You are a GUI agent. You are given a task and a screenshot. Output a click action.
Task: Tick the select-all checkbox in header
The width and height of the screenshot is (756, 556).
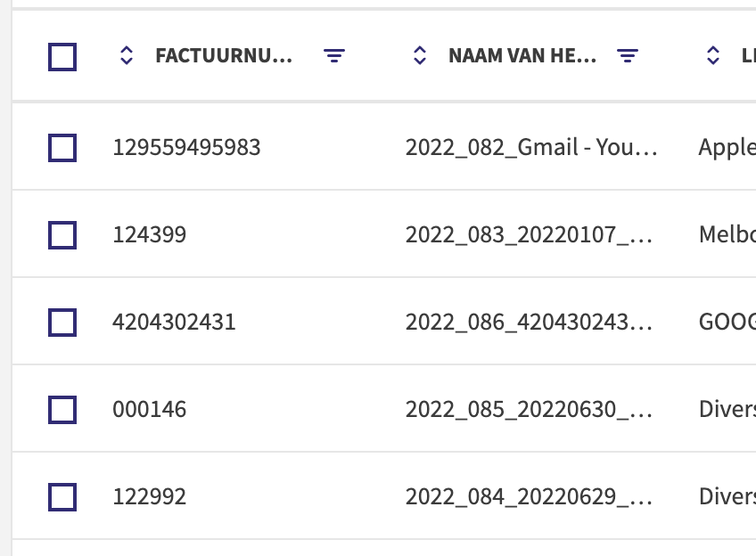click(62, 57)
